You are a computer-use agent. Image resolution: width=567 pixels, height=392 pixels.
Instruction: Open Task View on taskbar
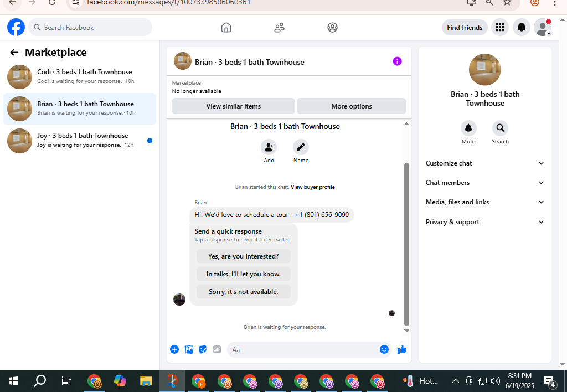(66, 381)
